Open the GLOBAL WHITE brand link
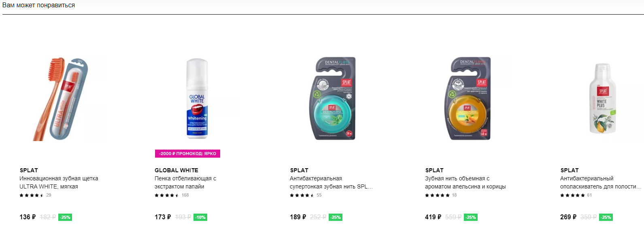Screen dimensions: 644x229 point(176,170)
